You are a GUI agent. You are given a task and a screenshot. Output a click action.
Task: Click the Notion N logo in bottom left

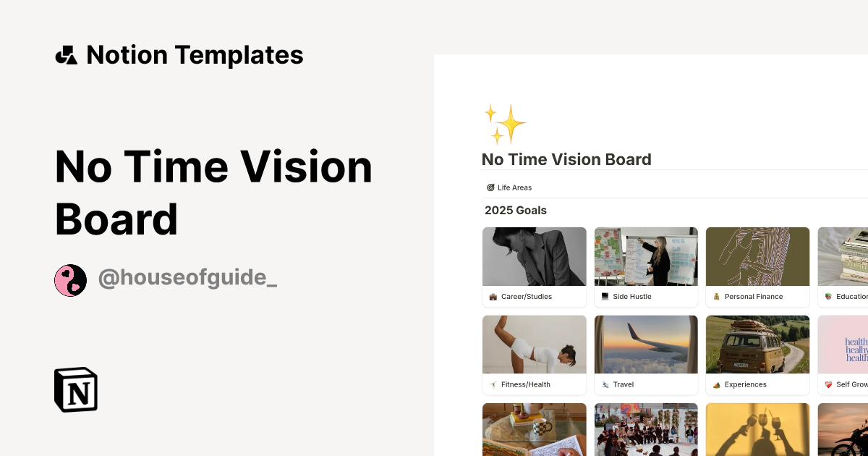coord(75,389)
